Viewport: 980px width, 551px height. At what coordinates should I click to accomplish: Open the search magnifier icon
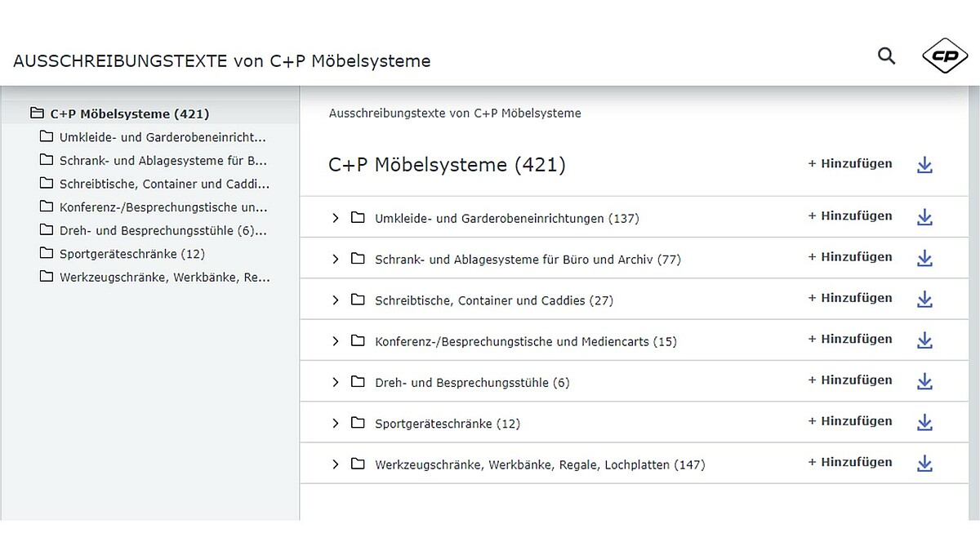[x=886, y=56]
